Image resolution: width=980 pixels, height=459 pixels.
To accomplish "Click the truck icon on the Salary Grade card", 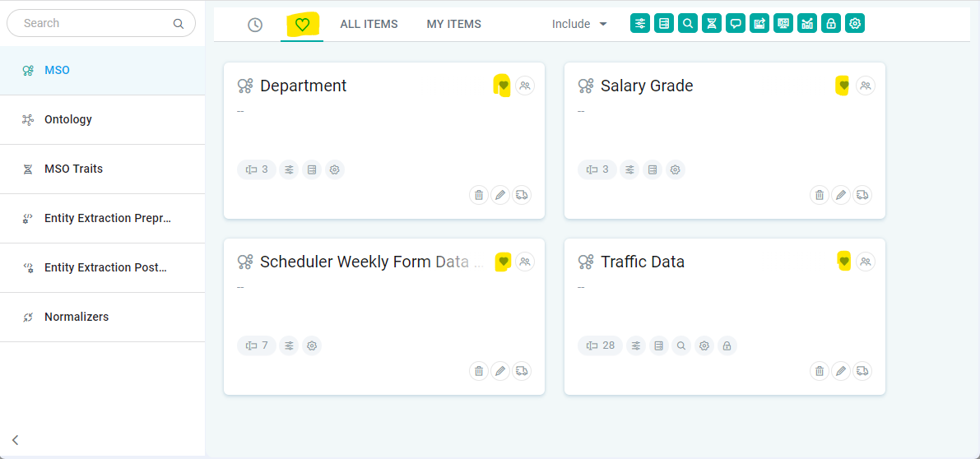I will coord(862,195).
